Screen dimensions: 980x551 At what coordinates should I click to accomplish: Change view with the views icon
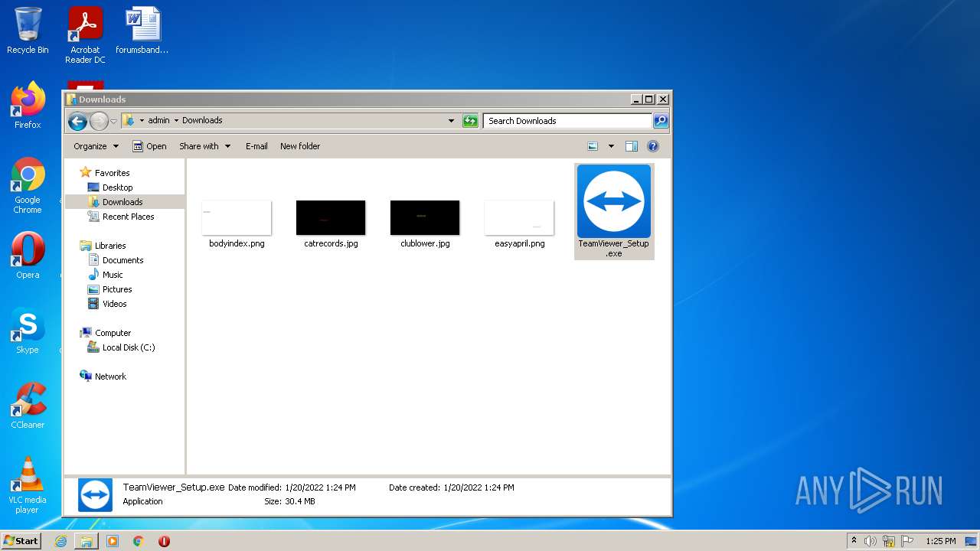593,146
